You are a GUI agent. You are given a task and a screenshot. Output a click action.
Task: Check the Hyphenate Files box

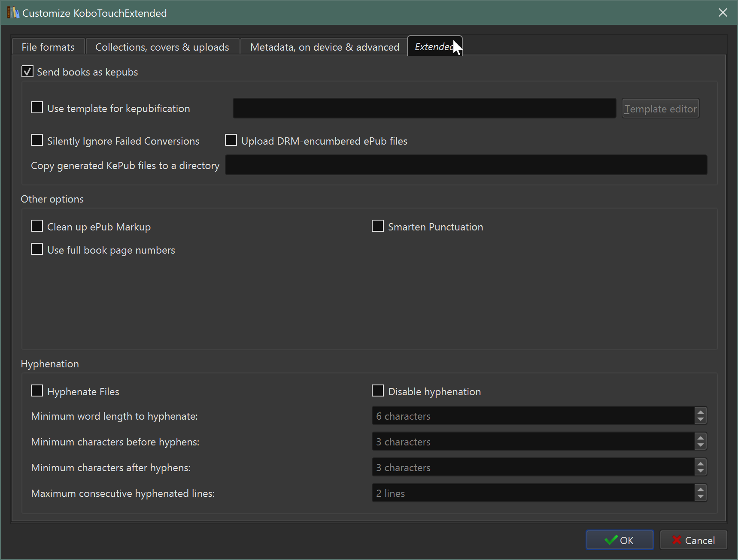click(x=37, y=391)
